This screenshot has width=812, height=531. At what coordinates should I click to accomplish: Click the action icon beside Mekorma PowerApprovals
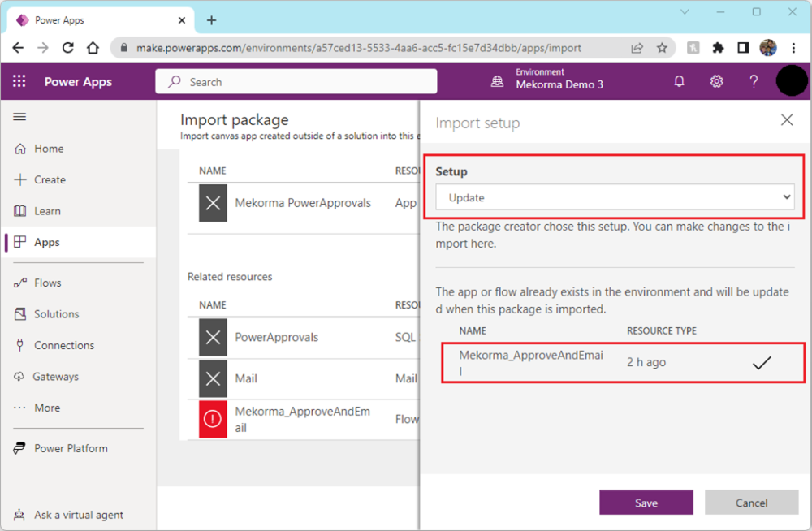tap(213, 203)
